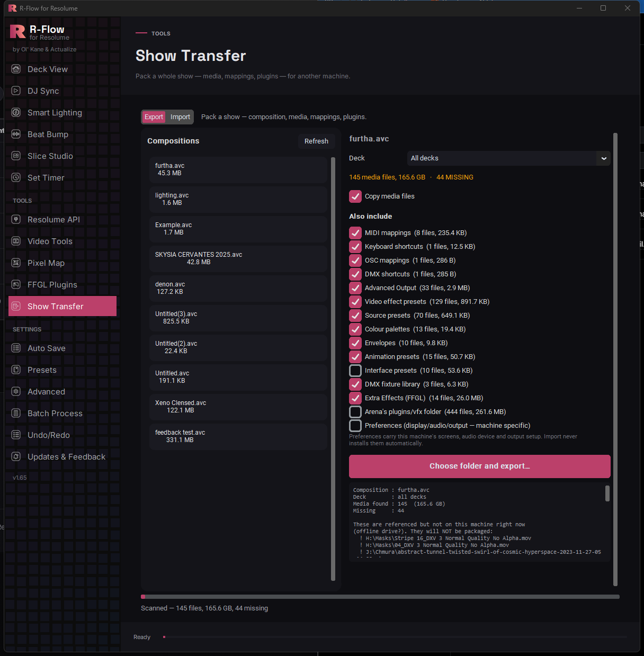Toggle Extra Effects (FFGL) checkbox

[x=355, y=398]
